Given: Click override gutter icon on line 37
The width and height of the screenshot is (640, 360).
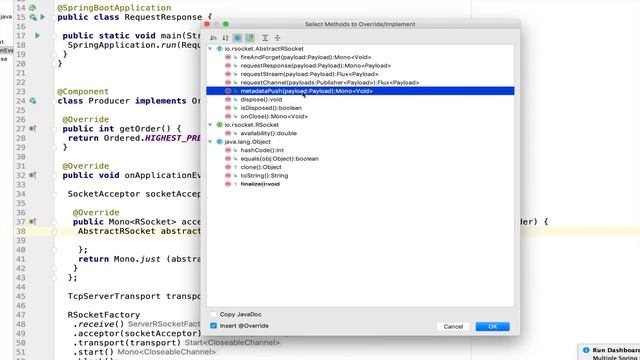Looking at the screenshot, I should [x=32, y=222].
